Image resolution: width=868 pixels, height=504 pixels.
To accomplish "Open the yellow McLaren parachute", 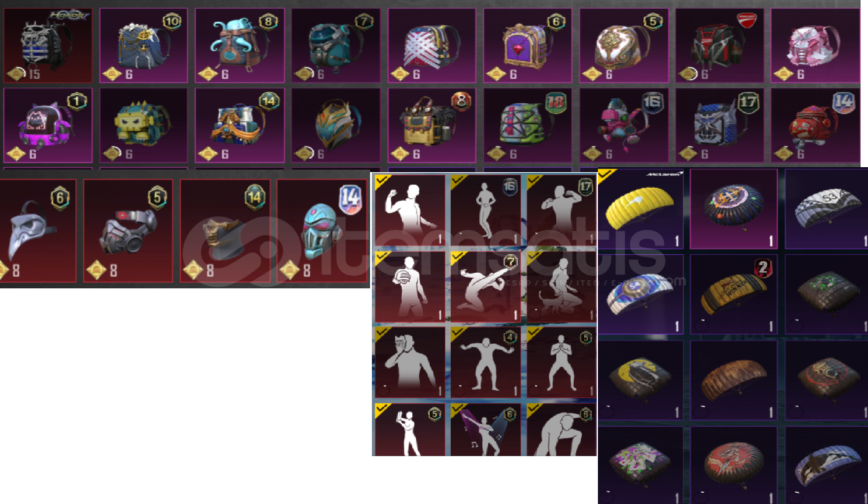I will (x=640, y=209).
